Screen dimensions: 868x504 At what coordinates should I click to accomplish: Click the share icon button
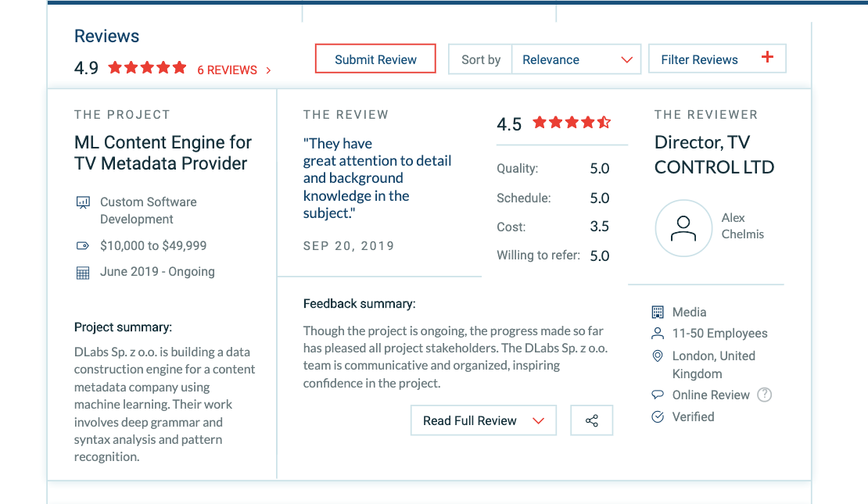coord(592,420)
